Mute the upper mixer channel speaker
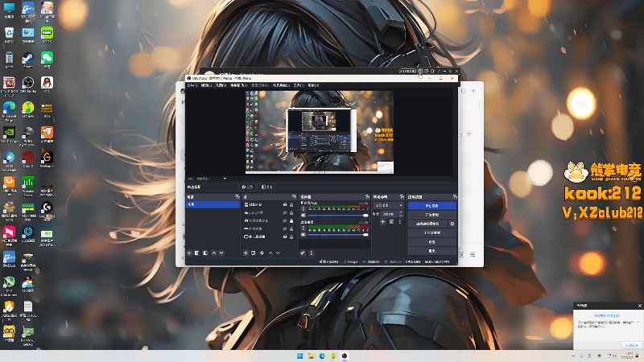Screen dimensions: 644x362 coord(303,215)
